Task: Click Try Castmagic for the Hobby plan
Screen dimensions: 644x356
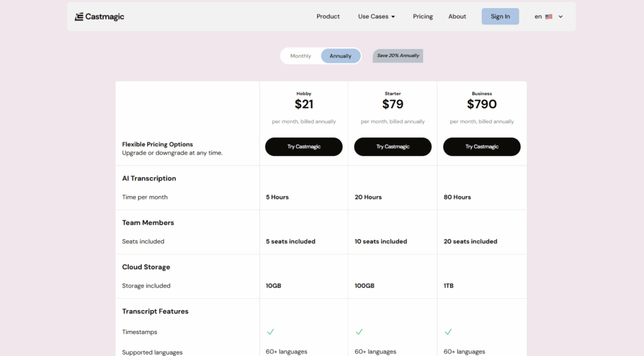Action: [304, 147]
